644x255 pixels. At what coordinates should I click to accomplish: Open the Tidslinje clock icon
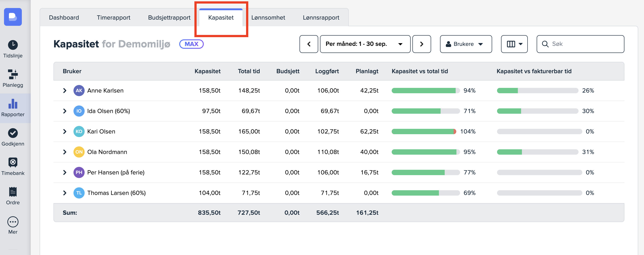pyautogui.click(x=13, y=45)
